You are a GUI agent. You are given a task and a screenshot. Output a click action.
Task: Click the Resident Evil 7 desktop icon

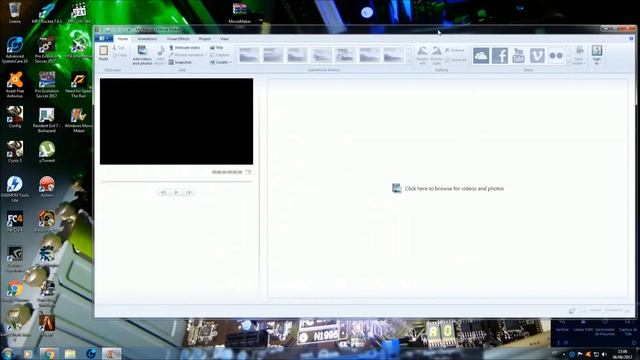point(47,120)
